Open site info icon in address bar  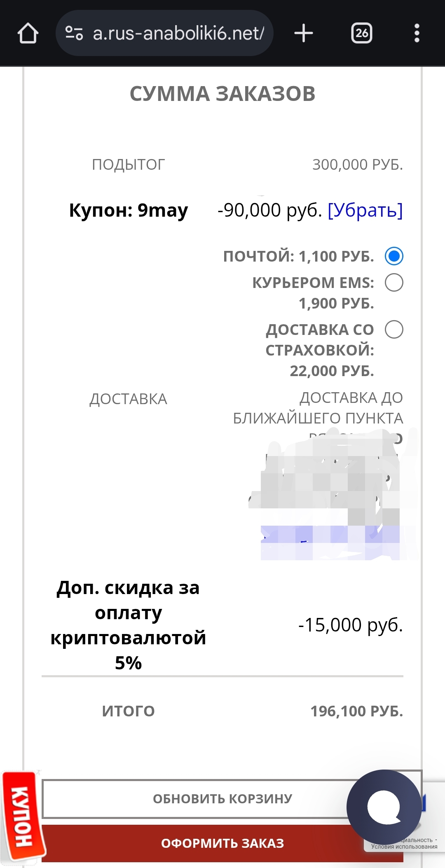click(x=74, y=33)
